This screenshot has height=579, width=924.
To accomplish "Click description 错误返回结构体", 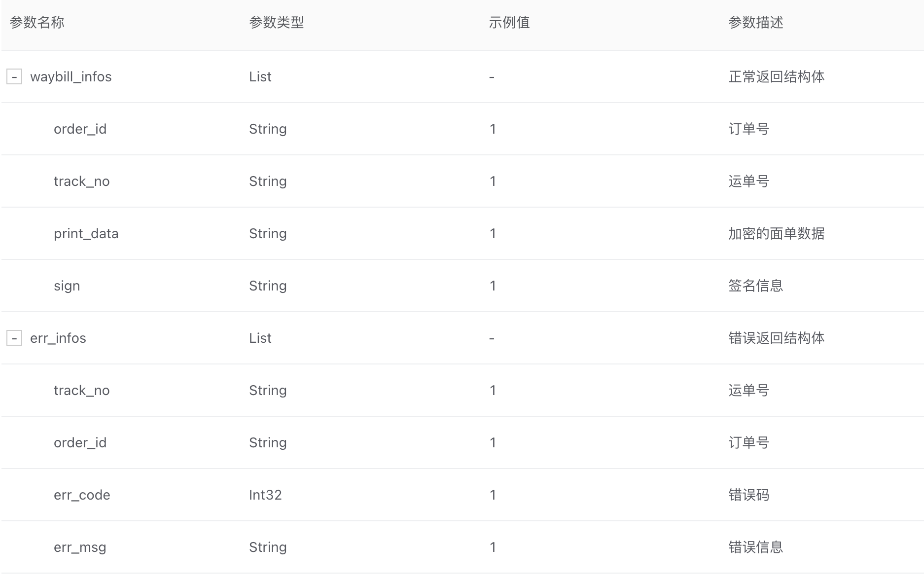I will (777, 338).
